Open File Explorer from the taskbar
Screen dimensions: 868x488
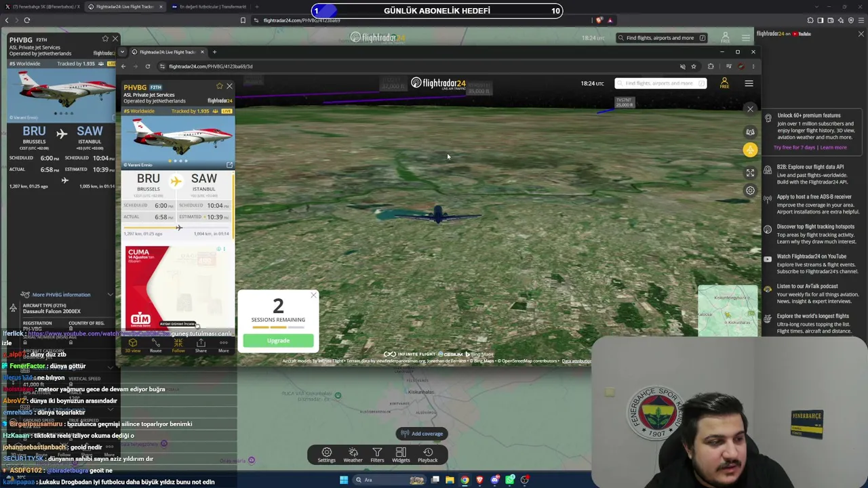[x=450, y=480]
